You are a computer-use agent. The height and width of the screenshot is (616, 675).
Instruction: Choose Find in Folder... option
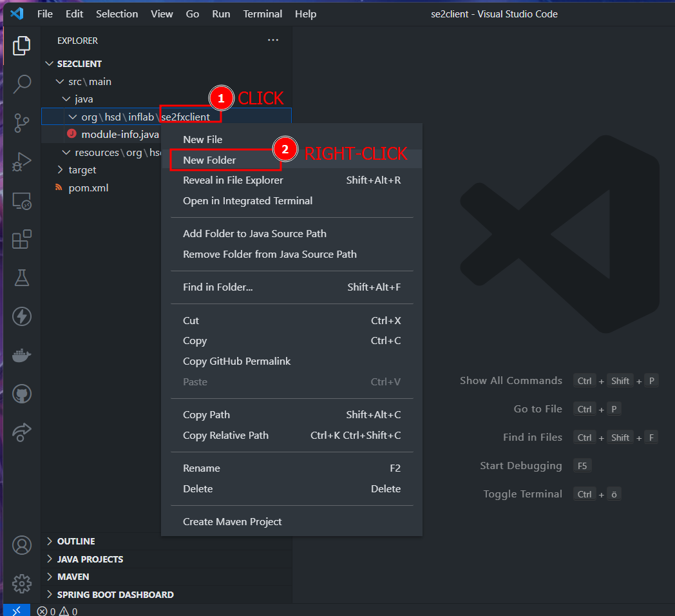point(291,287)
